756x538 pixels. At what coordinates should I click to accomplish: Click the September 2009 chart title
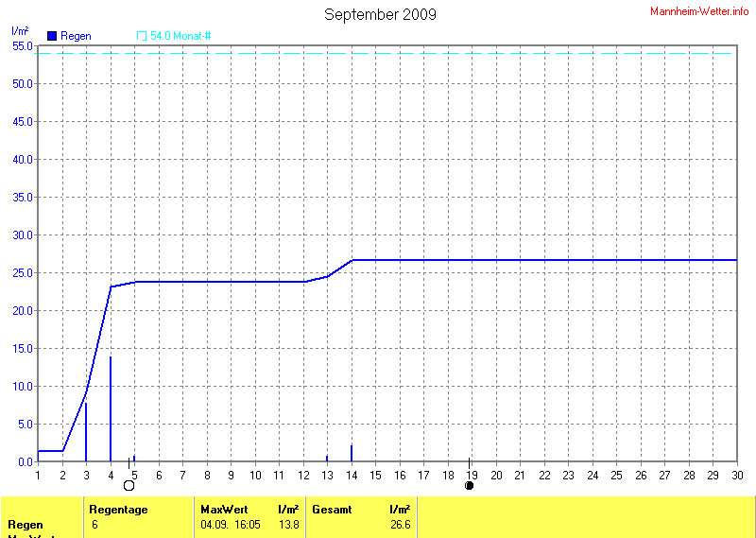(x=380, y=14)
